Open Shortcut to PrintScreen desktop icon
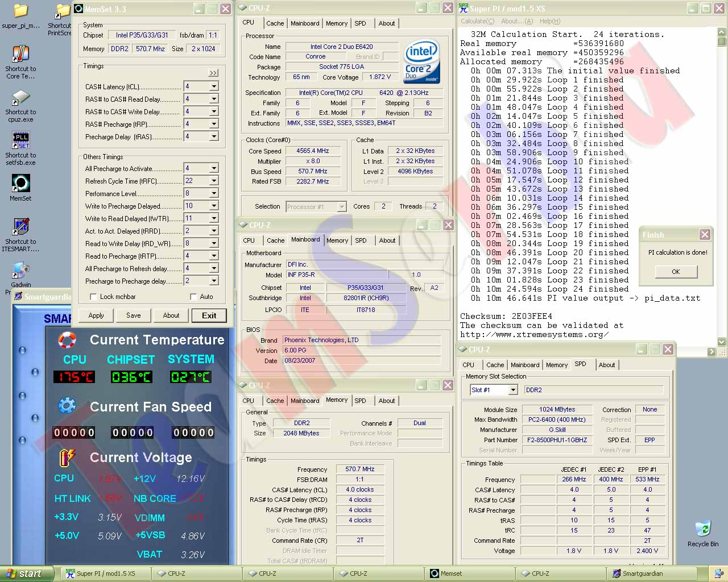The width and height of the screenshot is (728, 582). (59, 20)
